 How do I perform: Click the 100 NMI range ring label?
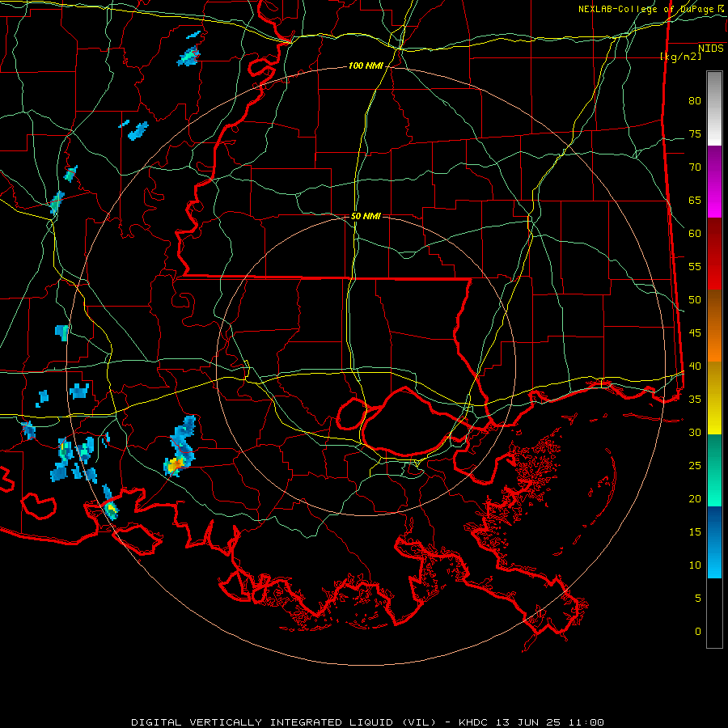[x=366, y=66]
